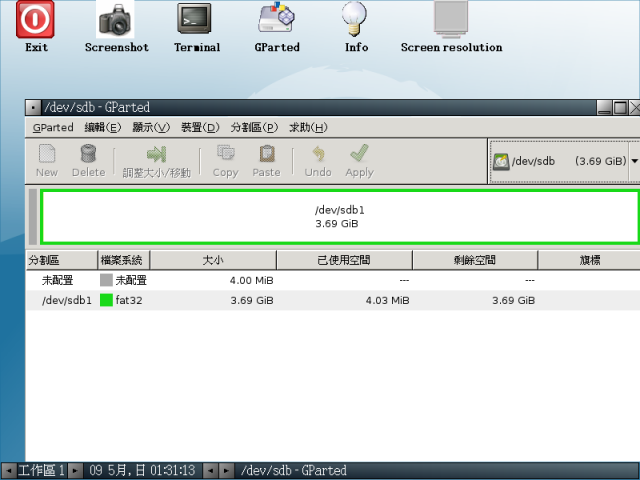Click the Undo toolbar icon

point(318,154)
